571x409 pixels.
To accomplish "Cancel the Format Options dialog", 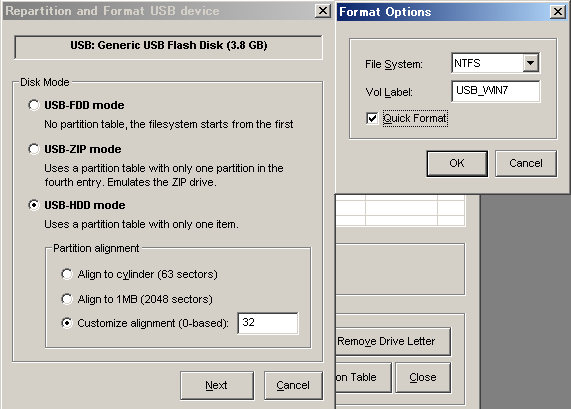I will [x=526, y=164].
